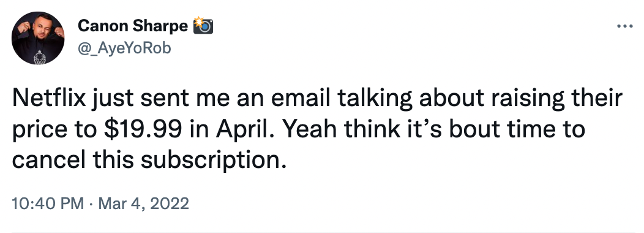Open the Canon Sharpe display name link

[133, 26]
